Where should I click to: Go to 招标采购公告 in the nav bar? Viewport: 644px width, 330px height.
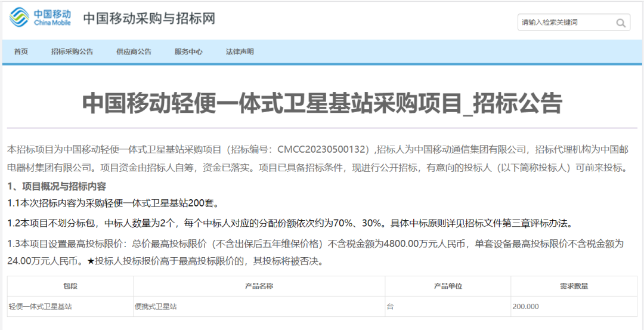click(72, 52)
